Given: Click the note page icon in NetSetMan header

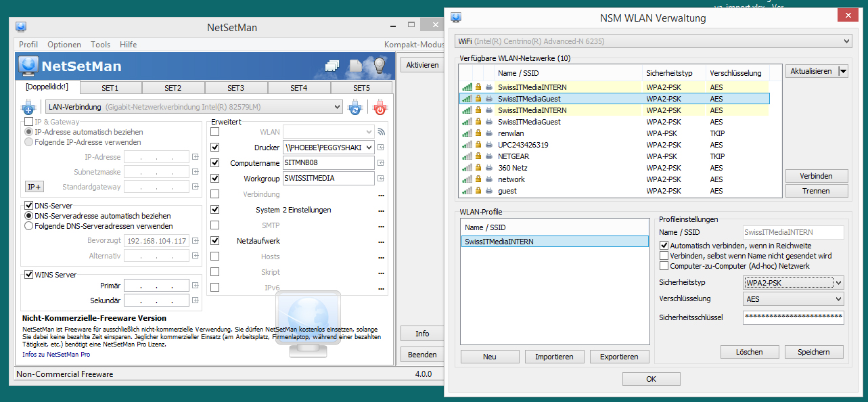Looking at the screenshot, I should pyautogui.click(x=356, y=66).
